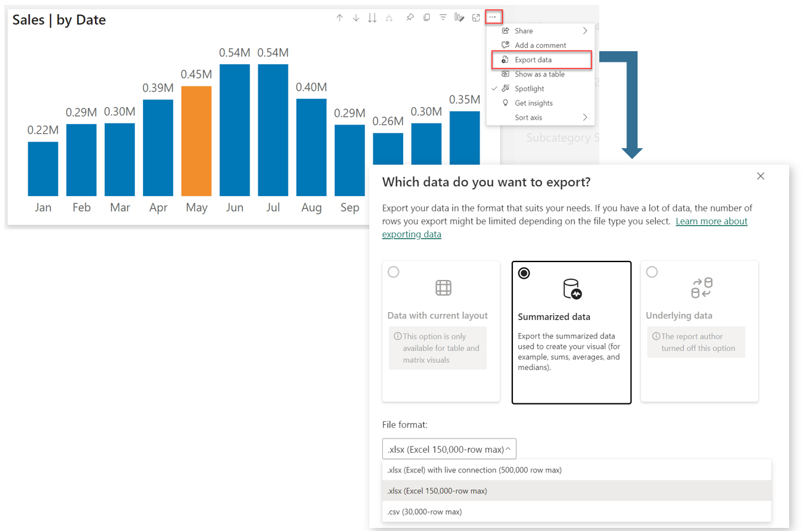Image resolution: width=812 pixels, height=531 pixels.
Task: Copy the visual using the copy icon
Action: tap(427, 18)
